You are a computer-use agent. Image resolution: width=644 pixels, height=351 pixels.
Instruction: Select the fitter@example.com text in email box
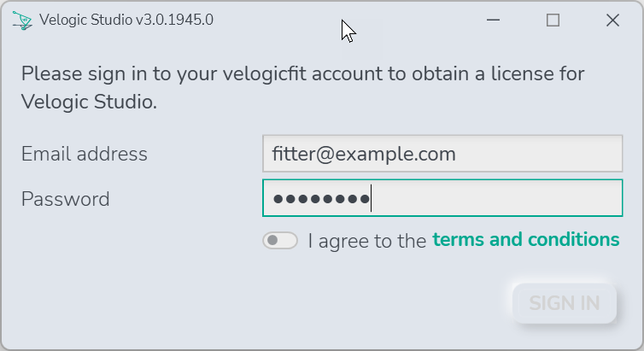364,154
